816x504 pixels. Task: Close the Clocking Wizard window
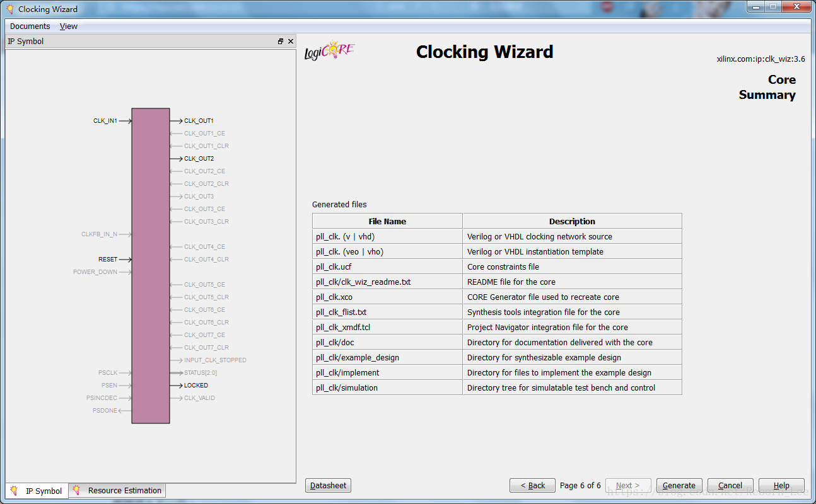797,6
